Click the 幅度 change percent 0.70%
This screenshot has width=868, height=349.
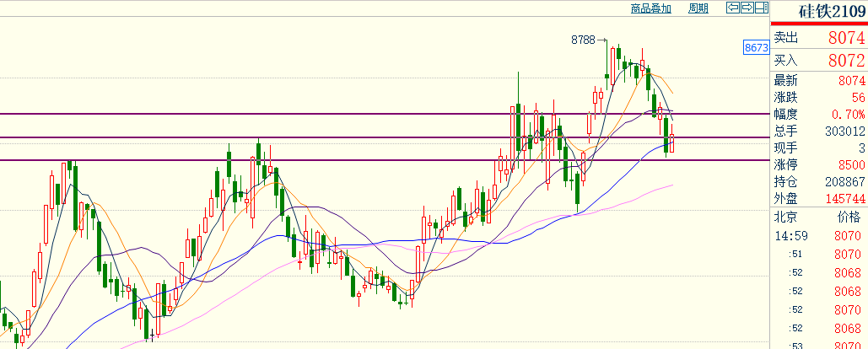(847, 115)
